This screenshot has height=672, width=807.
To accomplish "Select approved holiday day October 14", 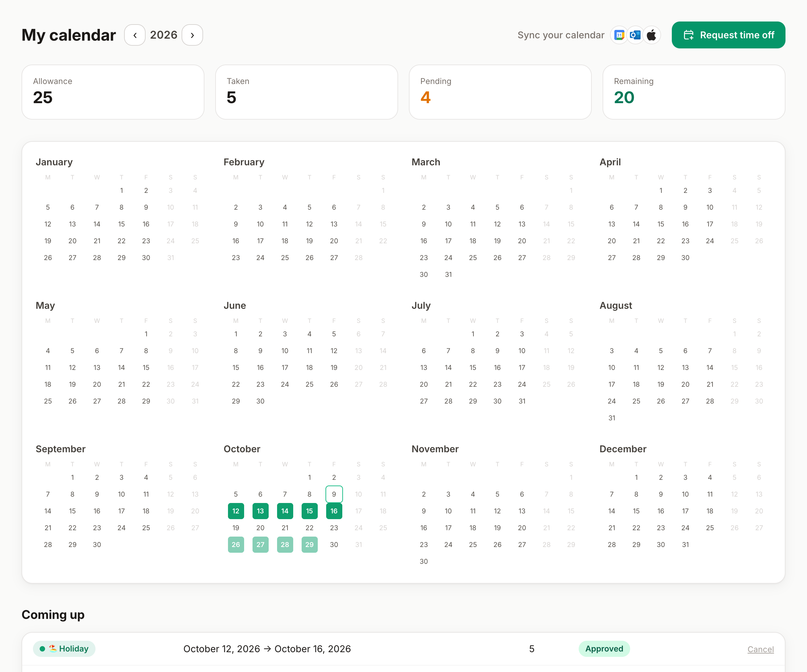I will coord(285,511).
